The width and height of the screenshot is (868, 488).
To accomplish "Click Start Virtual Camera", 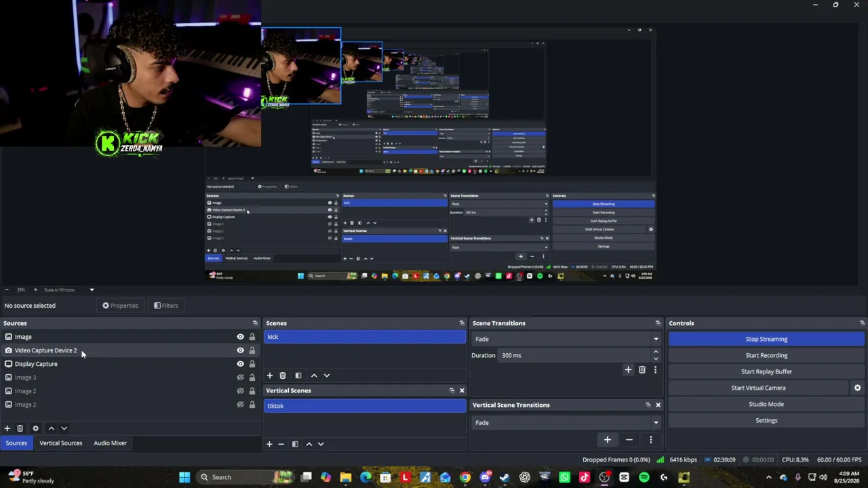I will click(x=758, y=388).
